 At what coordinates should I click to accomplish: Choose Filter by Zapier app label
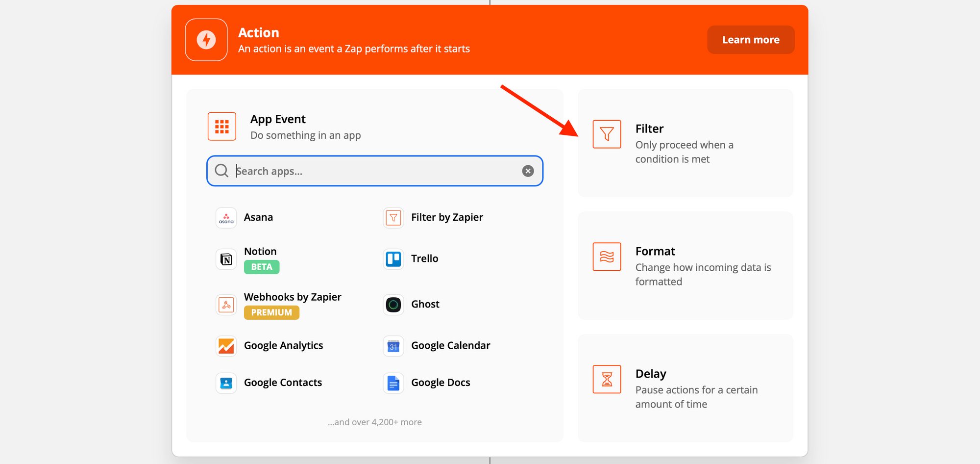click(447, 217)
